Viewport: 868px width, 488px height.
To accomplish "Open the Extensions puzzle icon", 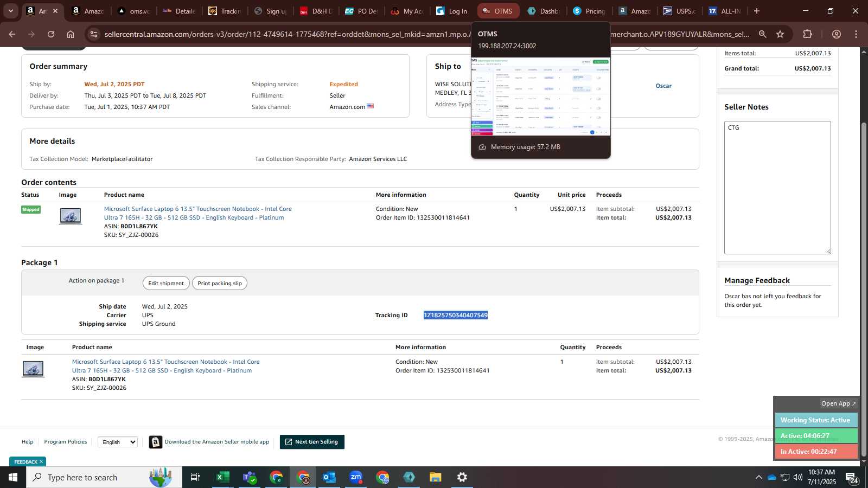I will point(808,34).
